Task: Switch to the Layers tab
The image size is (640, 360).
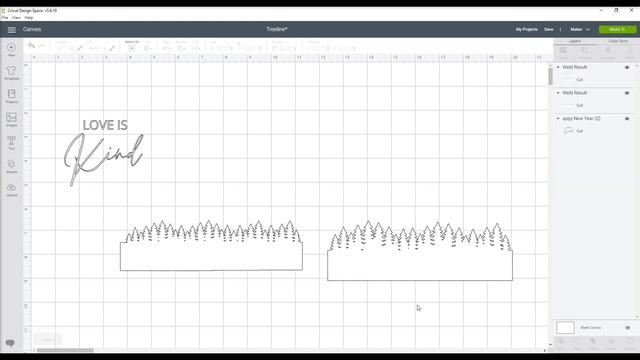Action: 575,41
